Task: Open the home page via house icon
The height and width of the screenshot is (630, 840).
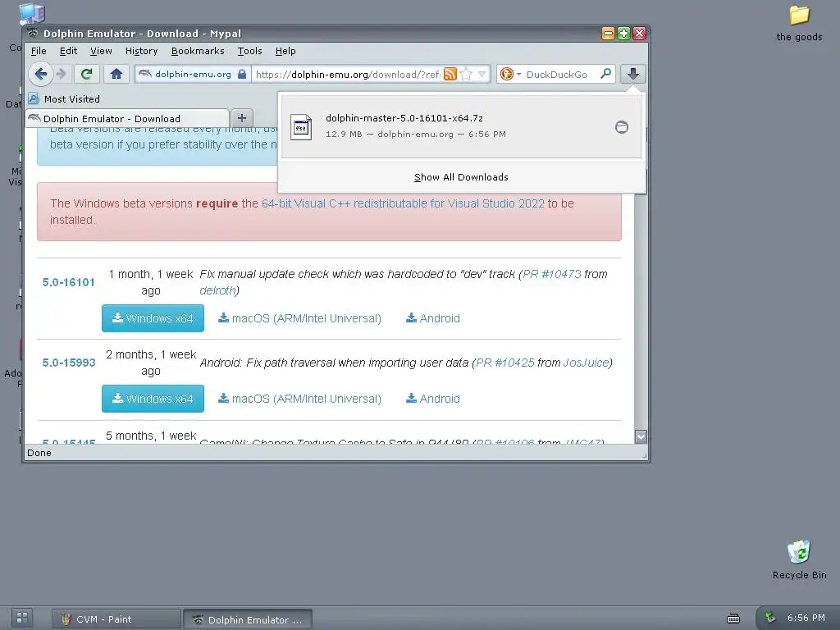Action: pos(116,74)
